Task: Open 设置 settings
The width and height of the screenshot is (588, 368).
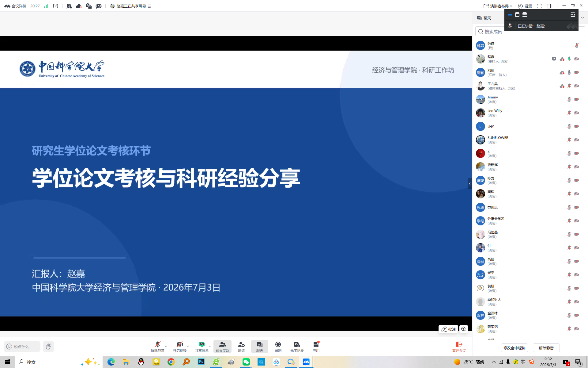Action: point(525,6)
